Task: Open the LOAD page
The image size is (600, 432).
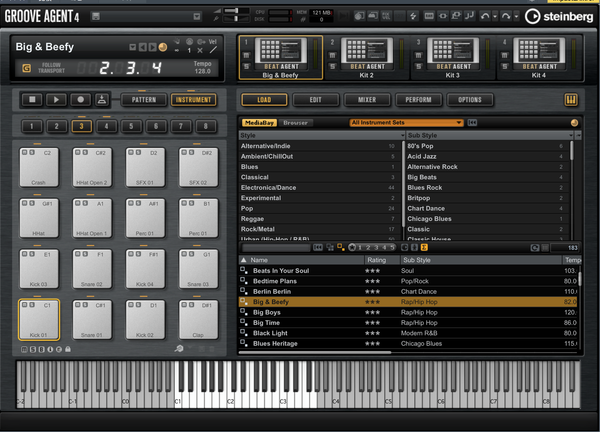Action: point(264,99)
